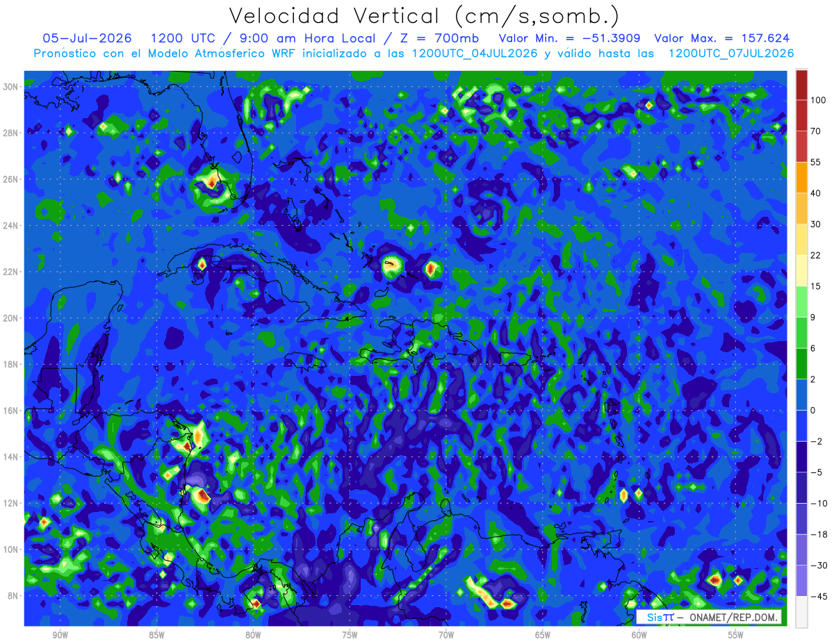Click the colorbar value label '40'
Image resolution: width=834 pixels, height=644 pixels.
[816, 193]
